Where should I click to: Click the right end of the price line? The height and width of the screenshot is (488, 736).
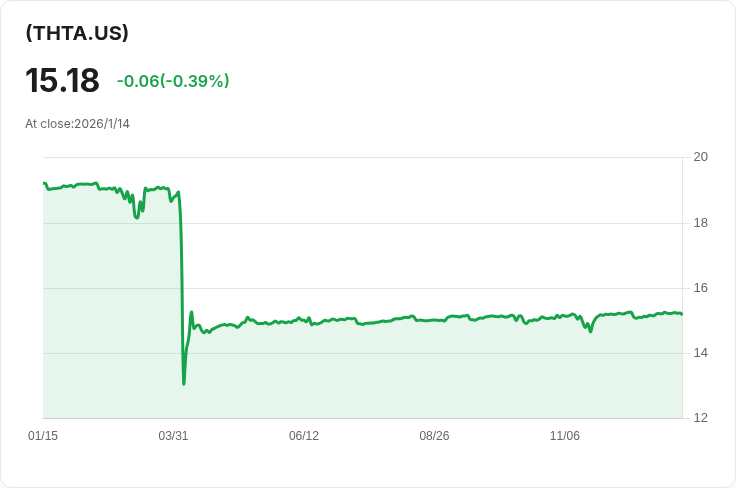[681, 314]
